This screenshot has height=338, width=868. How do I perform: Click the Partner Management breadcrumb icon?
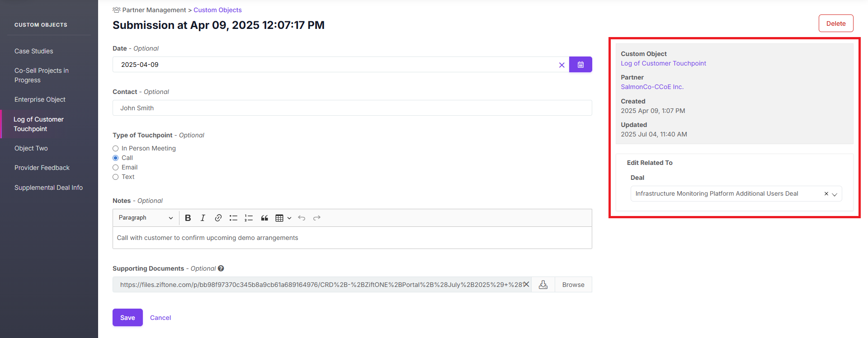pyautogui.click(x=116, y=10)
